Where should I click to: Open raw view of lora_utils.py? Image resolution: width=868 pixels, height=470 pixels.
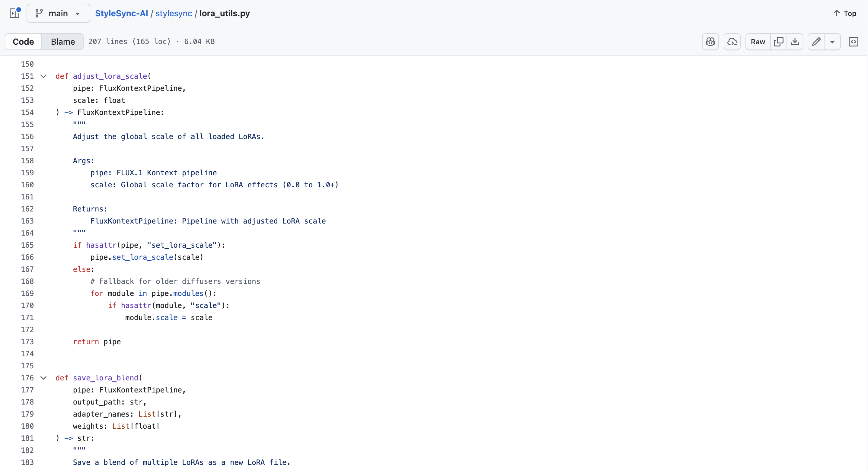click(x=758, y=41)
